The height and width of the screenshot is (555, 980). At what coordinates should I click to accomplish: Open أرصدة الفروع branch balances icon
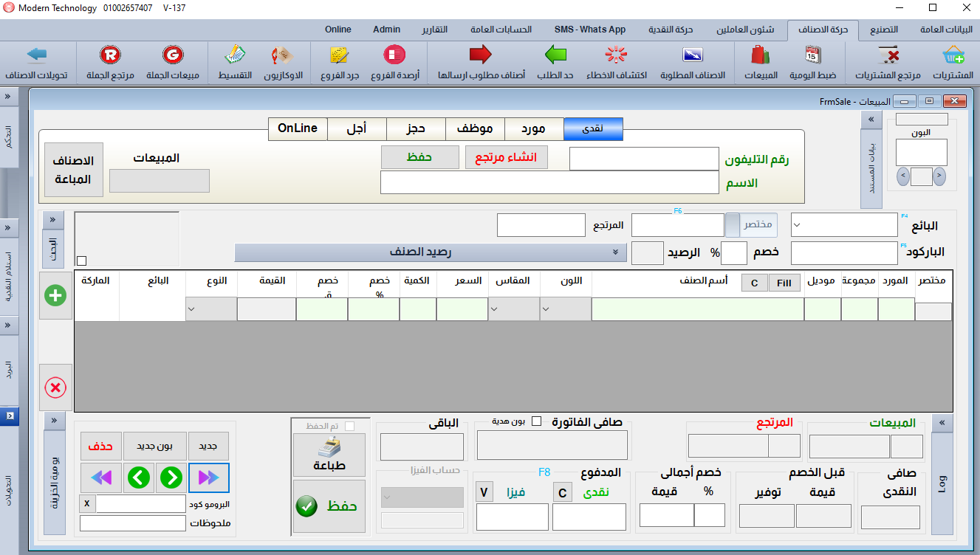pyautogui.click(x=394, y=55)
